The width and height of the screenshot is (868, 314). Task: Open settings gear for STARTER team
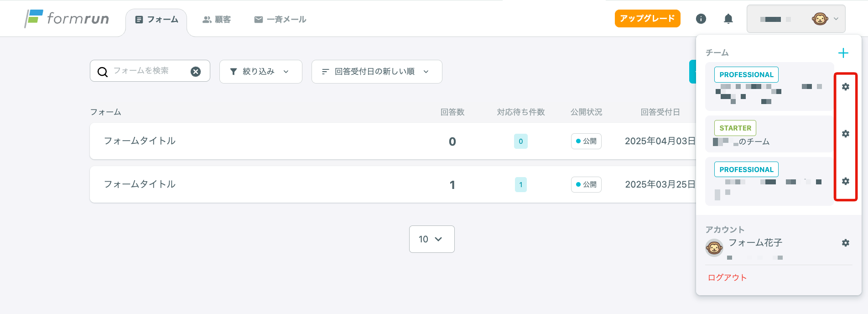pos(846,134)
